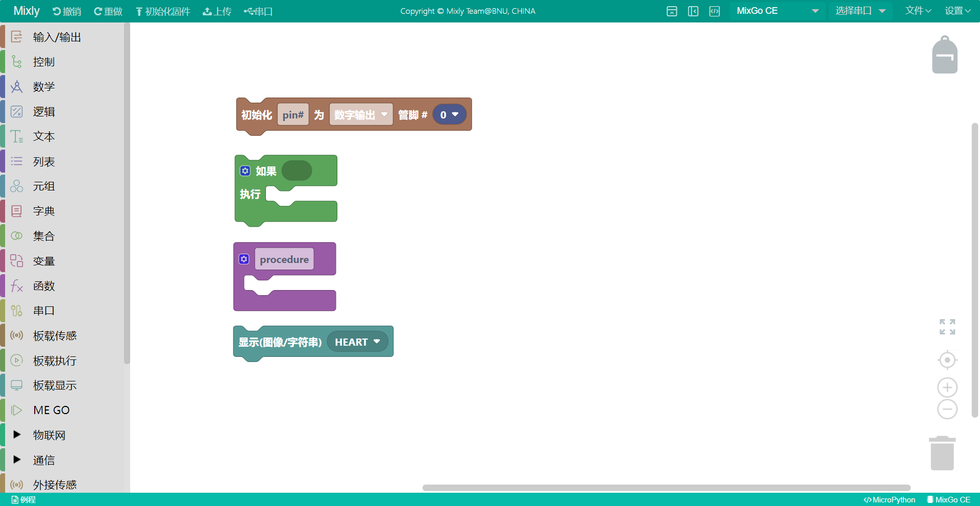Image resolution: width=980 pixels, height=506 pixels.
Task: Click the toolbox sidebar scrollbar
Action: [127, 193]
